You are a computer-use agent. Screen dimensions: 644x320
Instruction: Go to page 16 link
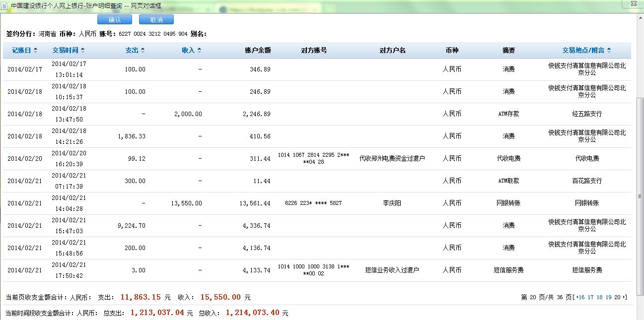581,298
